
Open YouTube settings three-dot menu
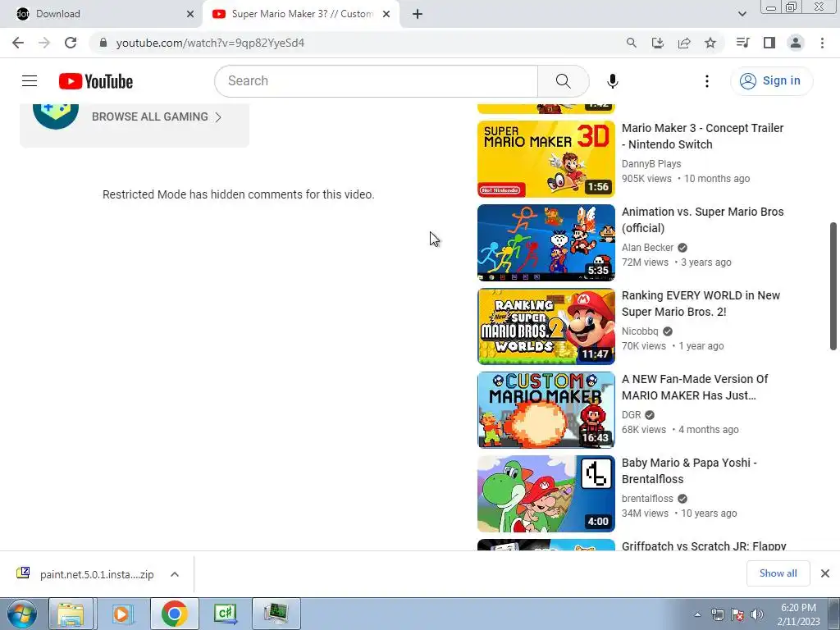(707, 81)
